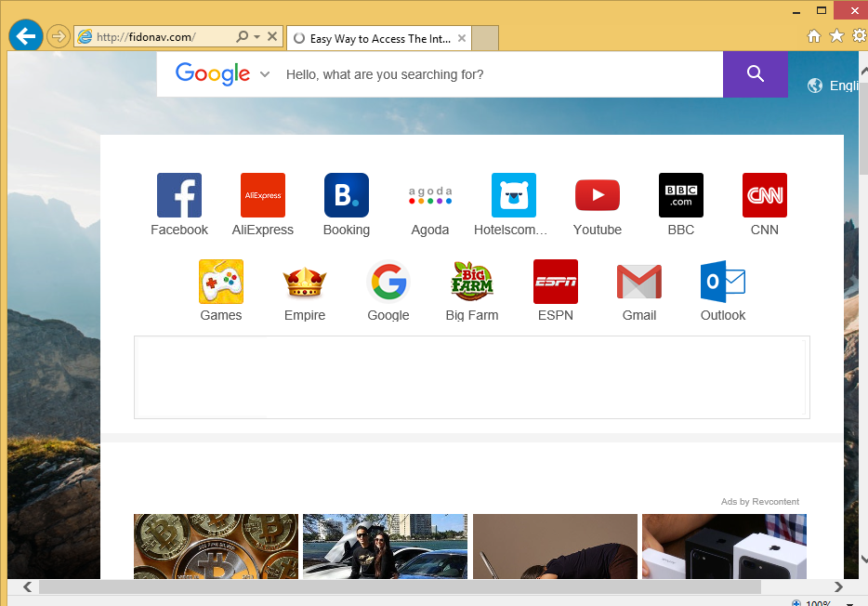The image size is (868, 606).
Task: Open a new blank tab
Action: (x=485, y=38)
